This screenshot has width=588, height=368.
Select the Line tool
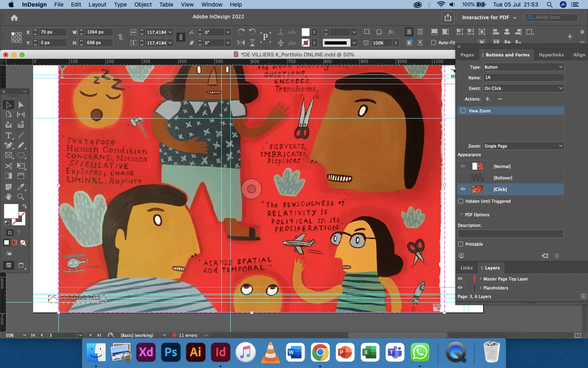click(21, 135)
